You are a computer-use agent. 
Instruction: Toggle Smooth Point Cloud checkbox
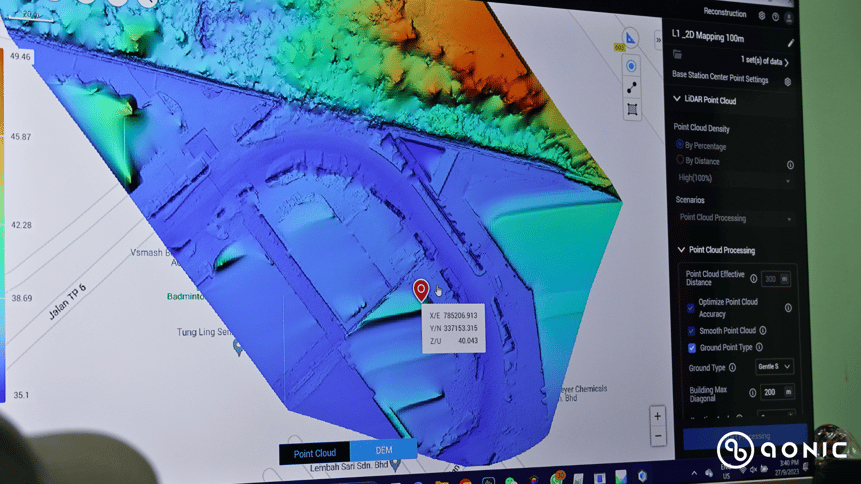click(691, 331)
